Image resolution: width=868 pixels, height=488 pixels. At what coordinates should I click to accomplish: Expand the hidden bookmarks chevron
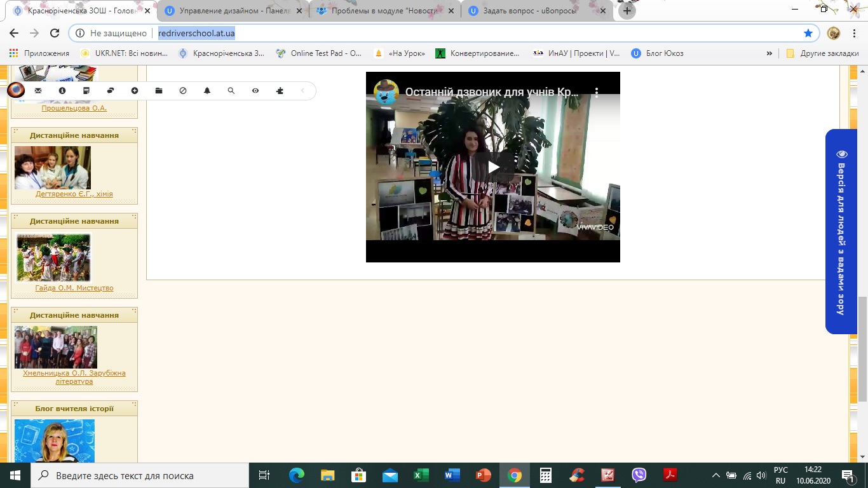point(770,53)
